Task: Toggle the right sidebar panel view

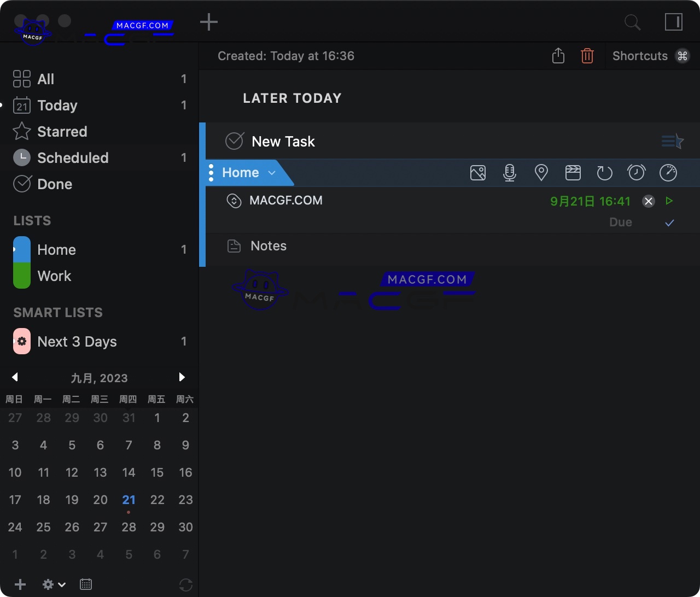Action: point(673,22)
